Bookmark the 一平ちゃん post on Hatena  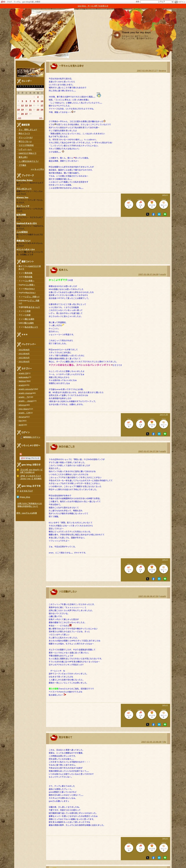click(159, 214)
